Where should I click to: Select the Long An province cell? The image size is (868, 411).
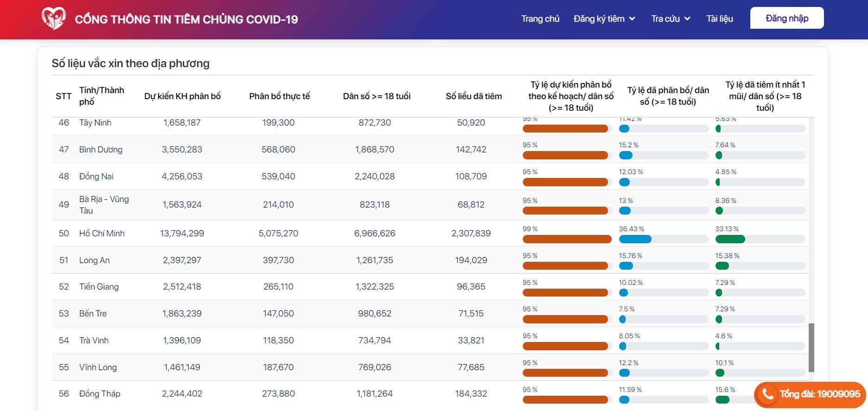point(95,260)
